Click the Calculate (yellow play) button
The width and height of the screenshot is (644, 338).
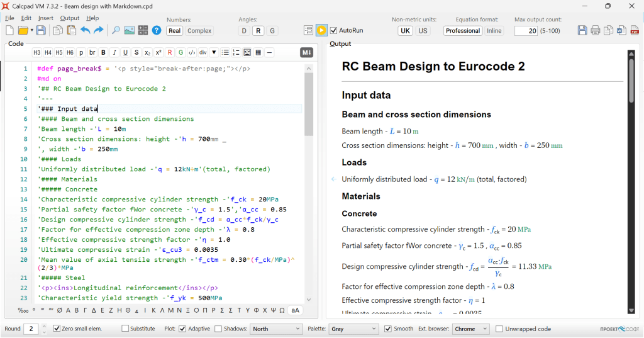(321, 30)
